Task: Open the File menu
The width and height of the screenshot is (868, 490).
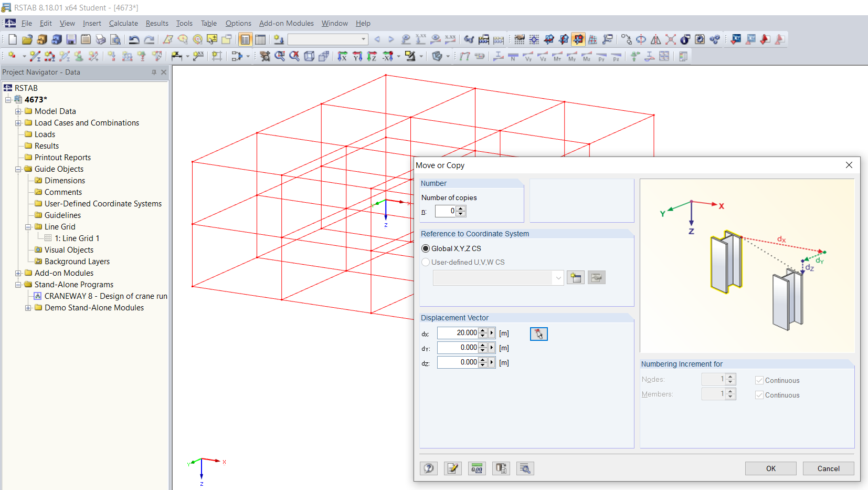Action: point(27,23)
